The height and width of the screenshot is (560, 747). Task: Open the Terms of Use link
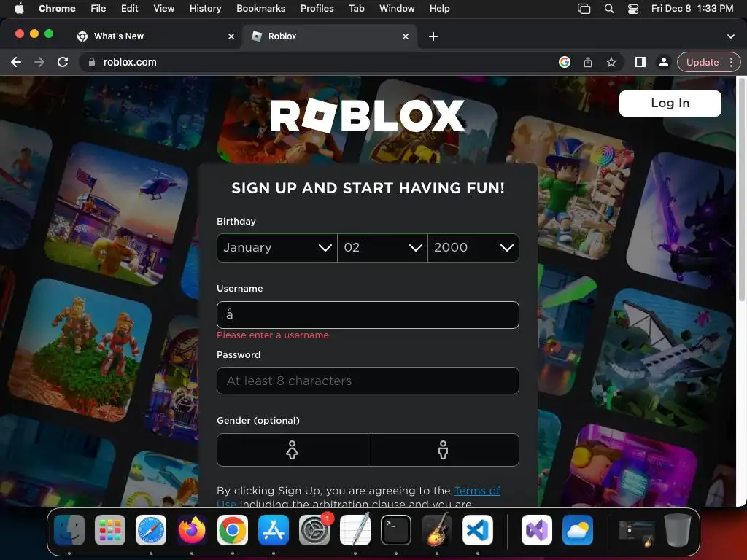pyautogui.click(x=477, y=491)
